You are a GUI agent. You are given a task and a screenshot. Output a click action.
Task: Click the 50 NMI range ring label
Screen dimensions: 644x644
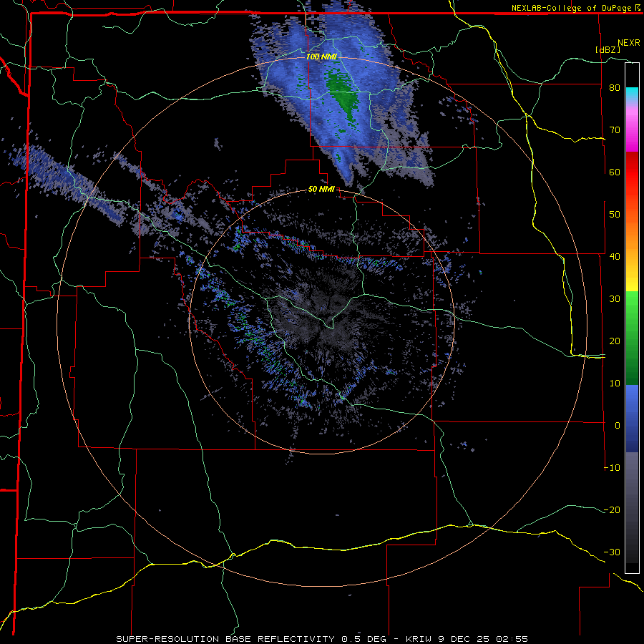pos(321,190)
